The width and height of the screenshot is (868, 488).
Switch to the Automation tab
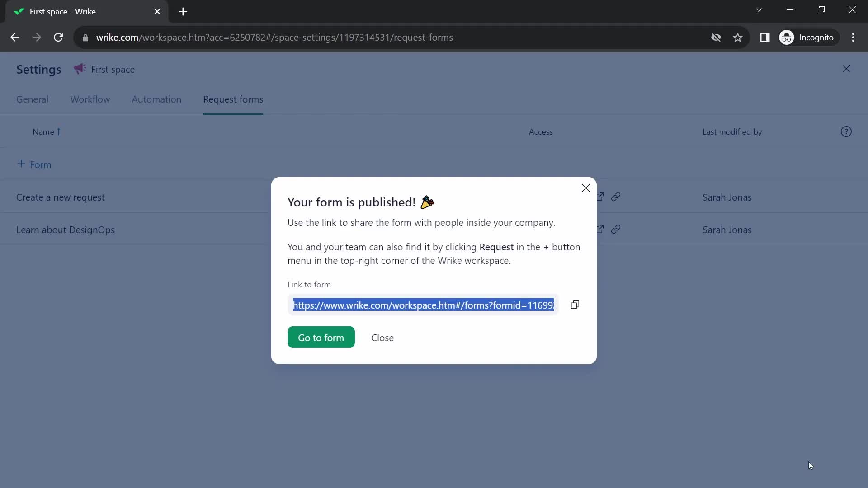(x=156, y=99)
